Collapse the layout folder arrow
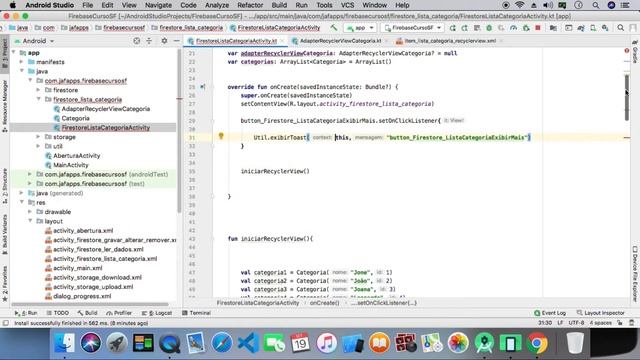The height and width of the screenshot is (360, 640). click(30, 221)
